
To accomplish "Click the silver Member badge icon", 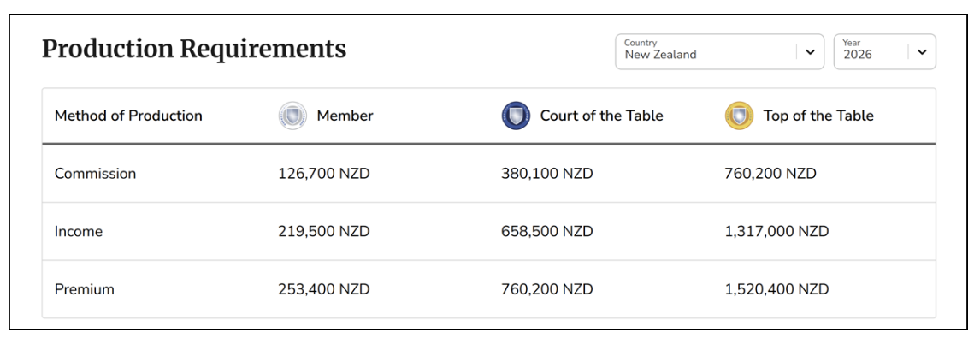I will tap(292, 116).
